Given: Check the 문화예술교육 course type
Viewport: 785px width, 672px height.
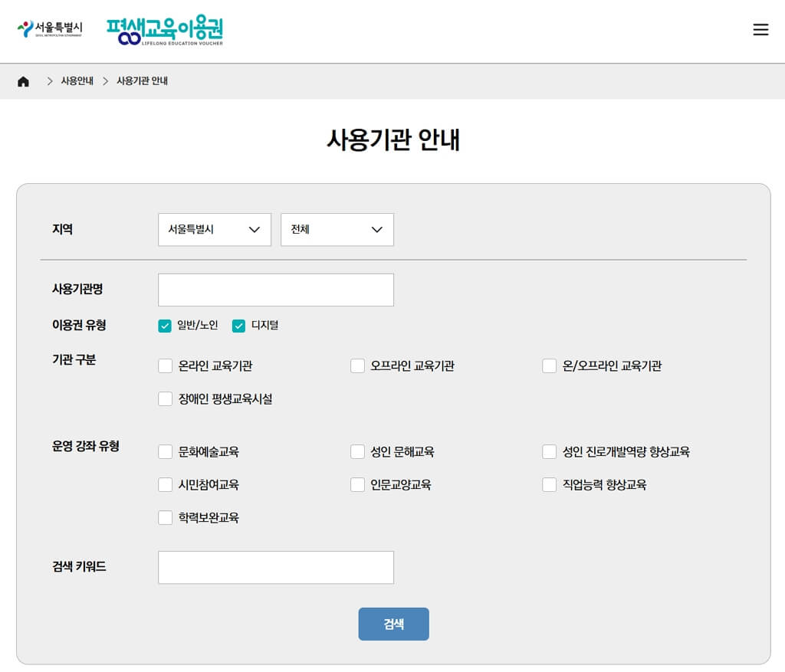Looking at the screenshot, I should click(166, 452).
